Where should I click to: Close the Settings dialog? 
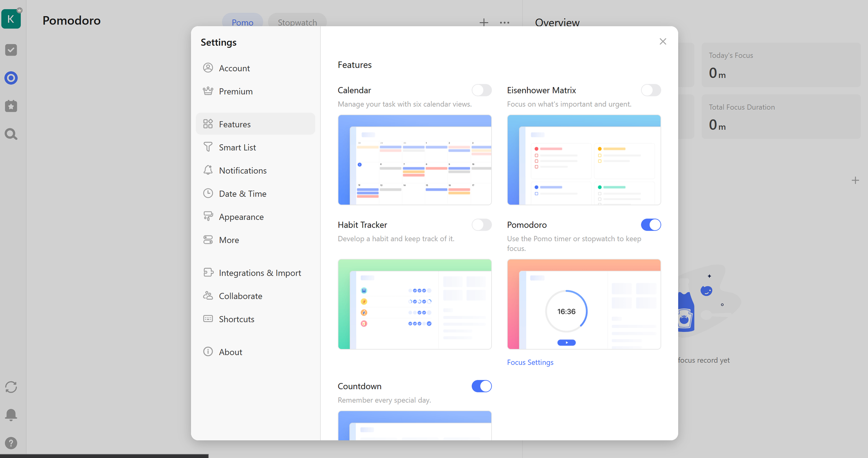coord(662,42)
